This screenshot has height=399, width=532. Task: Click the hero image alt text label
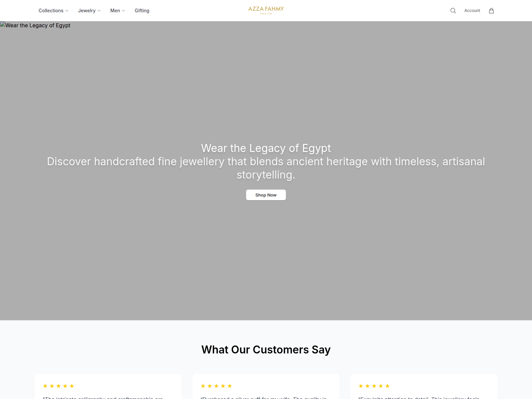[x=38, y=25]
